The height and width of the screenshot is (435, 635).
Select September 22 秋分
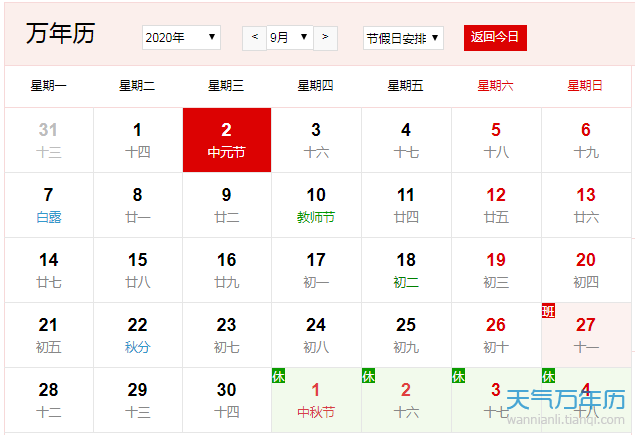pos(138,335)
